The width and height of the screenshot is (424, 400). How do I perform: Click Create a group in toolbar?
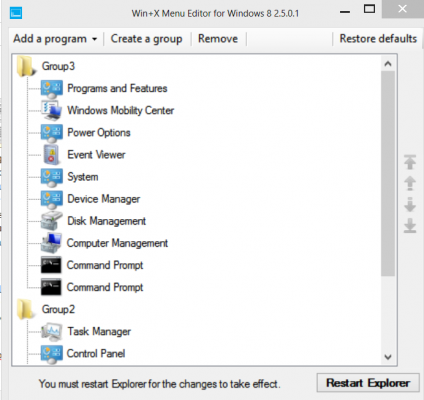(146, 39)
